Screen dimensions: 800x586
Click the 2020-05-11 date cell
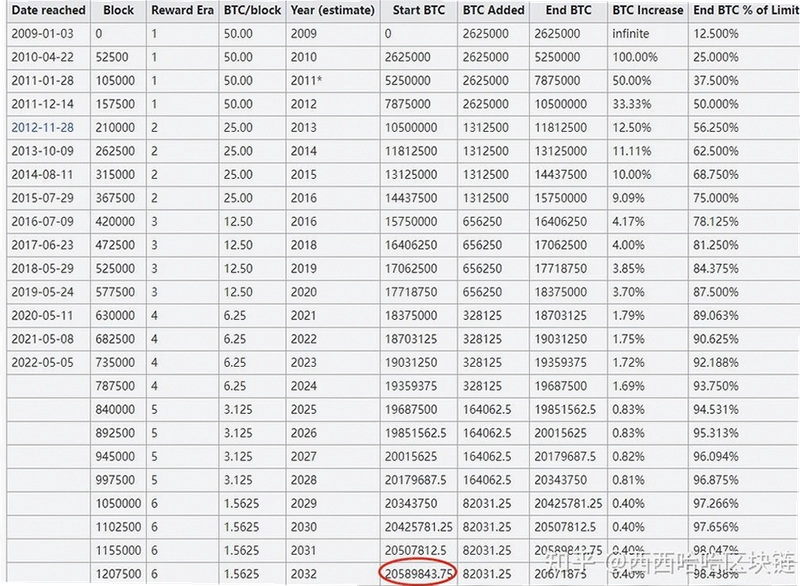42,315
